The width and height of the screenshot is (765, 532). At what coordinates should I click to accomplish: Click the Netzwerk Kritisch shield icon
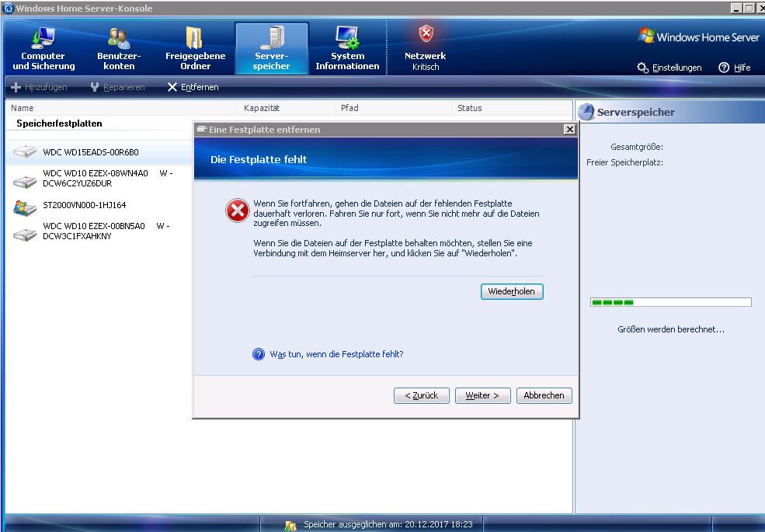[x=426, y=34]
